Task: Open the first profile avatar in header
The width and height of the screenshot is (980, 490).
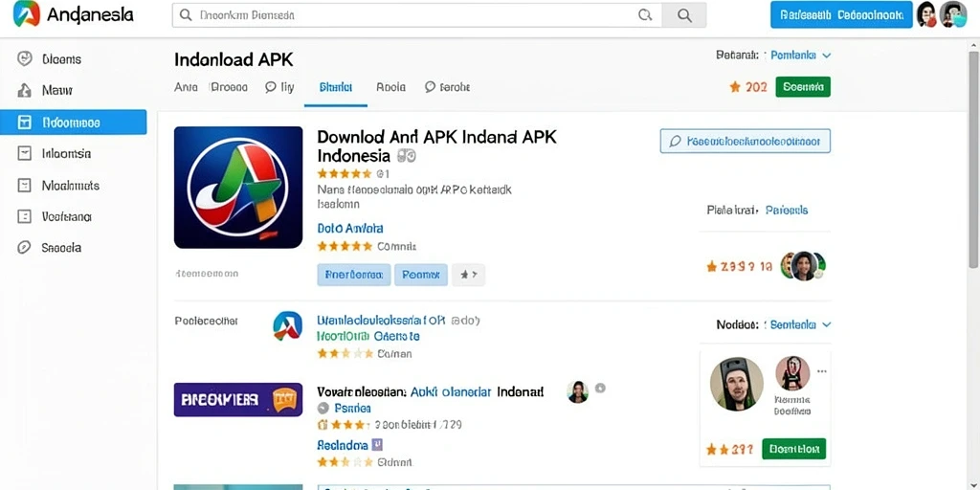Action: [926, 14]
